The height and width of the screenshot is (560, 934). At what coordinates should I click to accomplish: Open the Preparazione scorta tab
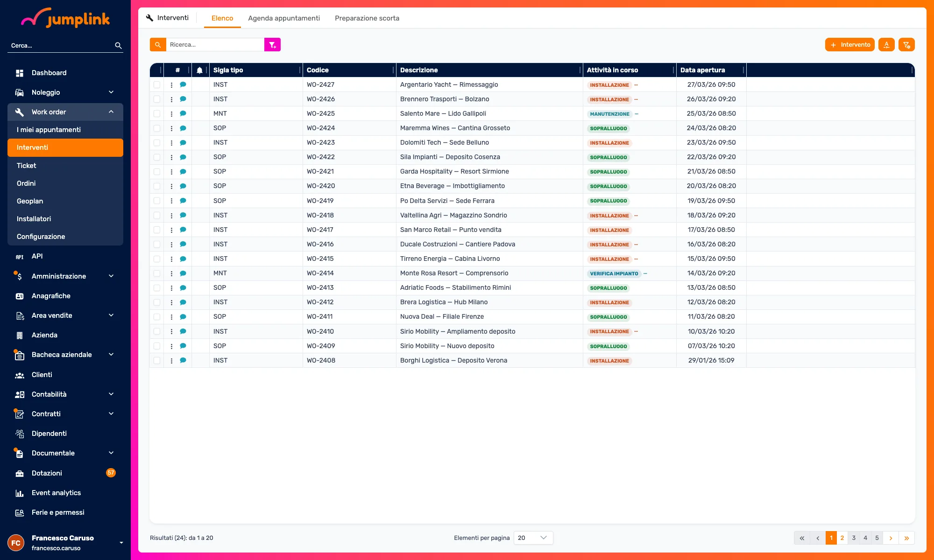(367, 18)
